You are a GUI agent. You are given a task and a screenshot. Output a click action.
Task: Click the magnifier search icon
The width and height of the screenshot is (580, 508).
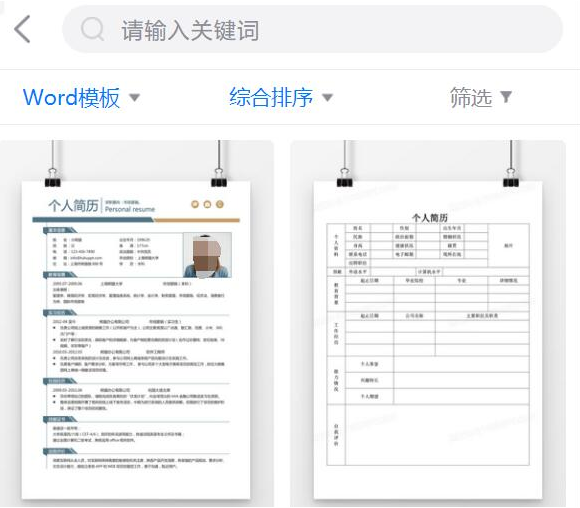point(92,29)
